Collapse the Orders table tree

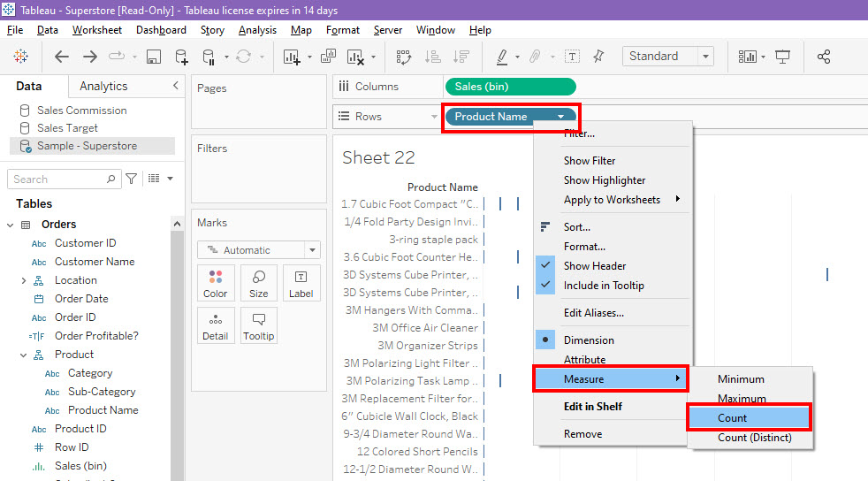pos(10,225)
